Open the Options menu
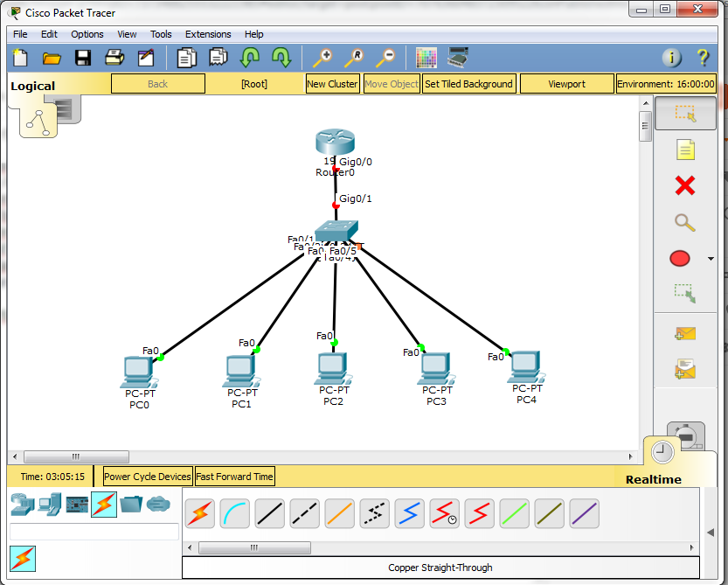The height and width of the screenshot is (585, 728). coord(87,34)
